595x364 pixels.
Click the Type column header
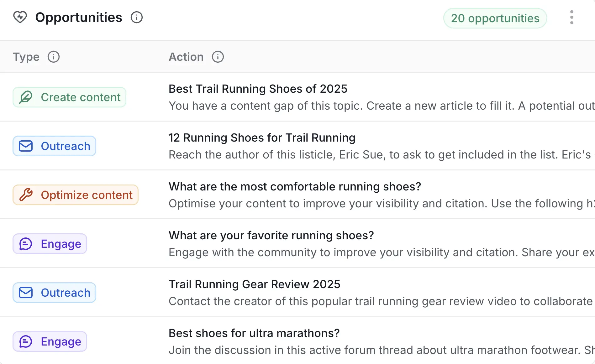[x=26, y=57]
